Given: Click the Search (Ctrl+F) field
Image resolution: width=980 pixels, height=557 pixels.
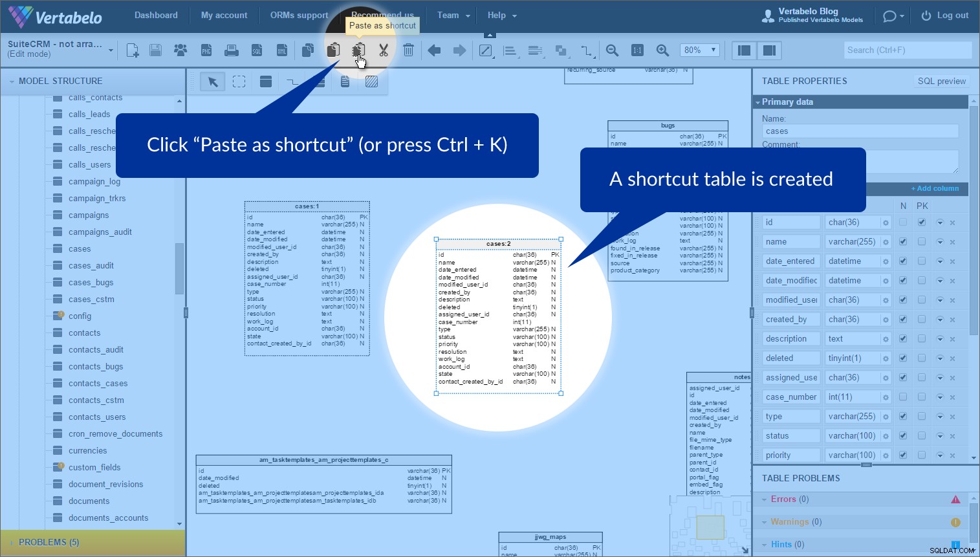Looking at the screenshot, I should pyautogui.click(x=908, y=50).
